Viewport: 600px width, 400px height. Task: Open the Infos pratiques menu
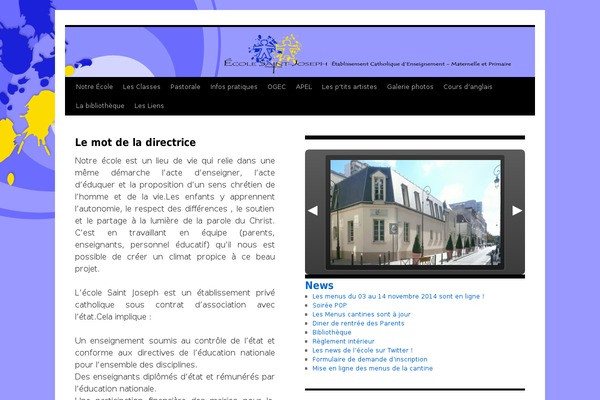[233, 87]
